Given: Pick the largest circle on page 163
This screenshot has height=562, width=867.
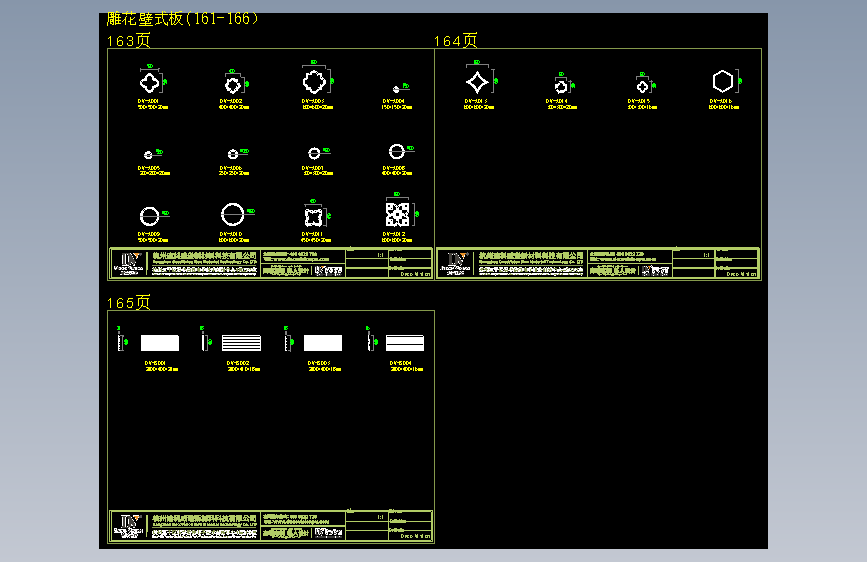Looking at the screenshot, I should point(232,214).
